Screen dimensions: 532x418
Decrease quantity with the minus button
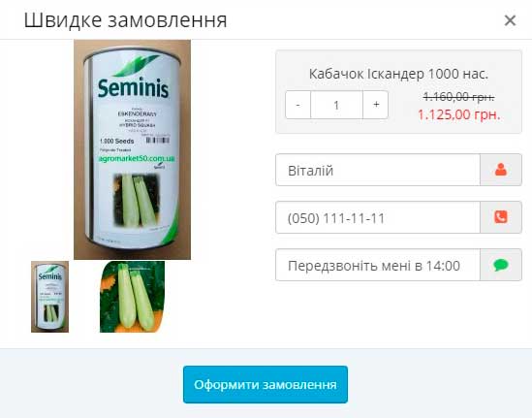coord(297,105)
